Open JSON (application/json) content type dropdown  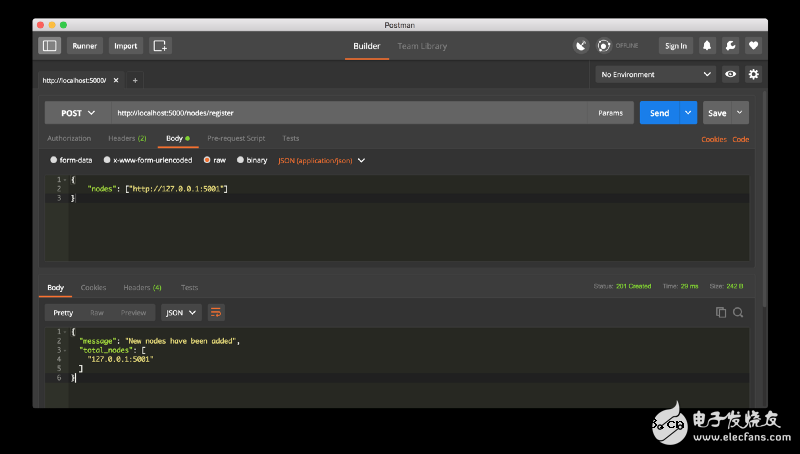pyautogui.click(x=321, y=160)
